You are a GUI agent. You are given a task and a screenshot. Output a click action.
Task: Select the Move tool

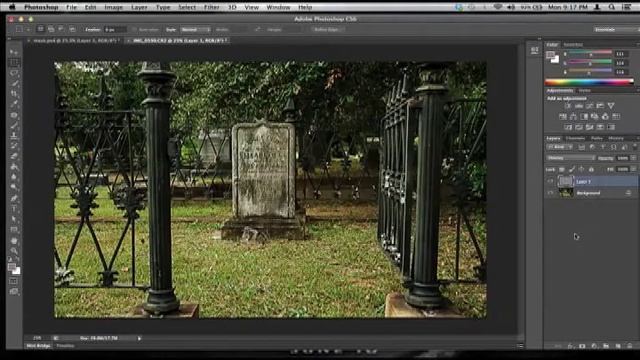pyautogui.click(x=14, y=52)
